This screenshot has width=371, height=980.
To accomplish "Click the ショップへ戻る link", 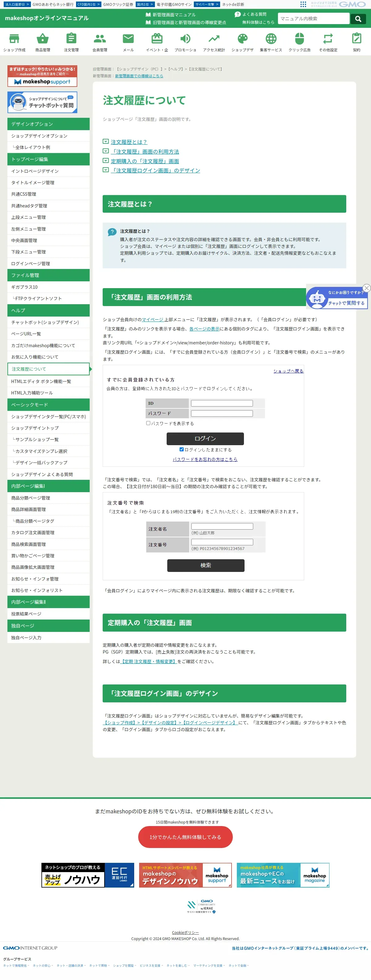I will point(288,371).
